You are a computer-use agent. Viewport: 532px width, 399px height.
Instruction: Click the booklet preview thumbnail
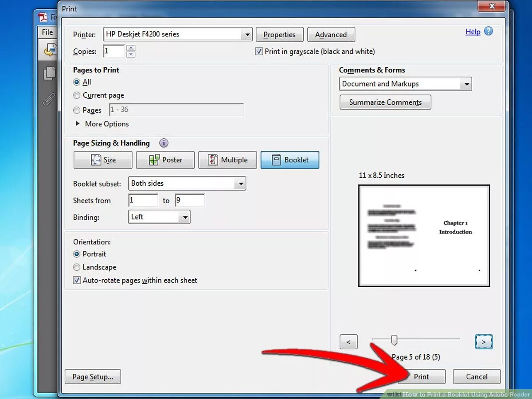coord(424,236)
